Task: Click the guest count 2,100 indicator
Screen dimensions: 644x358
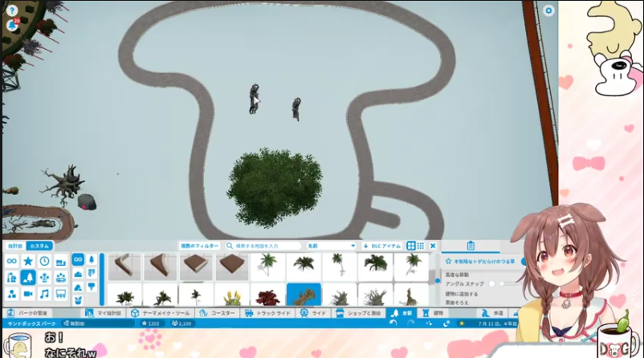Action: click(181, 323)
